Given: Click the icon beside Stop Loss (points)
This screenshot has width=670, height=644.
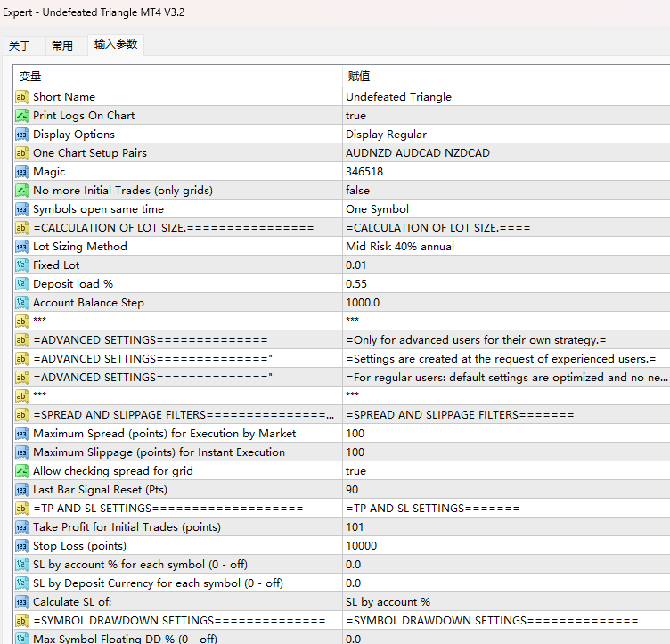Looking at the screenshot, I should tap(22, 546).
